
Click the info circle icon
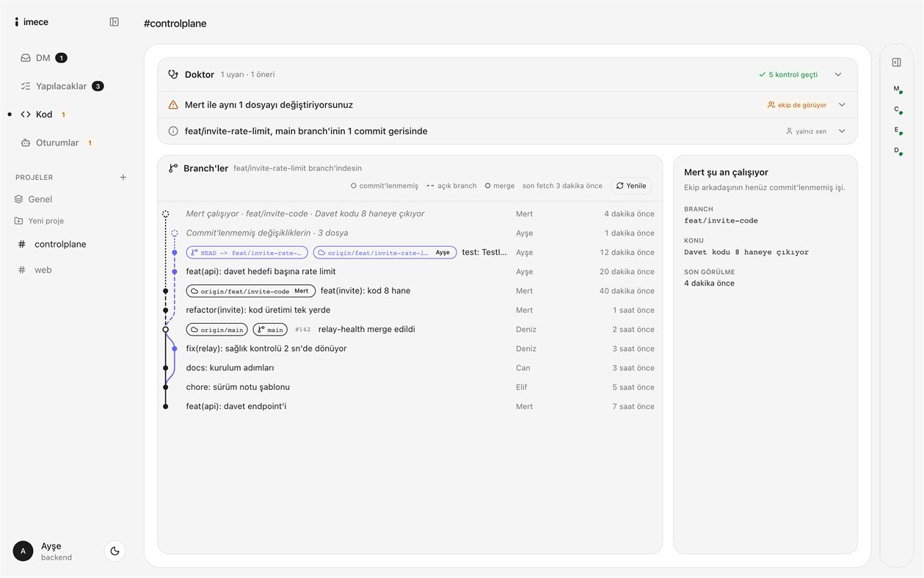click(x=173, y=131)
